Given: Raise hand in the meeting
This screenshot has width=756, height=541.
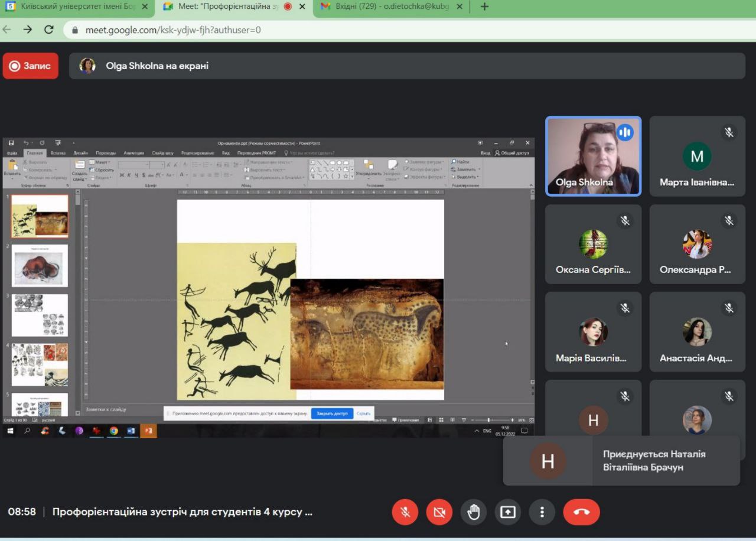Looking at the screenshot, I should click(x=474, y=512).
